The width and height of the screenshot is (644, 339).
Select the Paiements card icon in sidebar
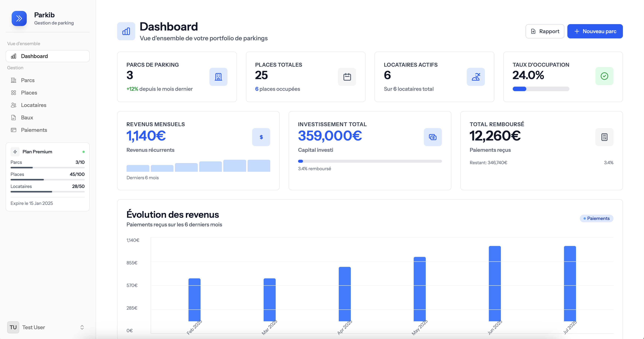pyautogui.click(x=14, y=130)
